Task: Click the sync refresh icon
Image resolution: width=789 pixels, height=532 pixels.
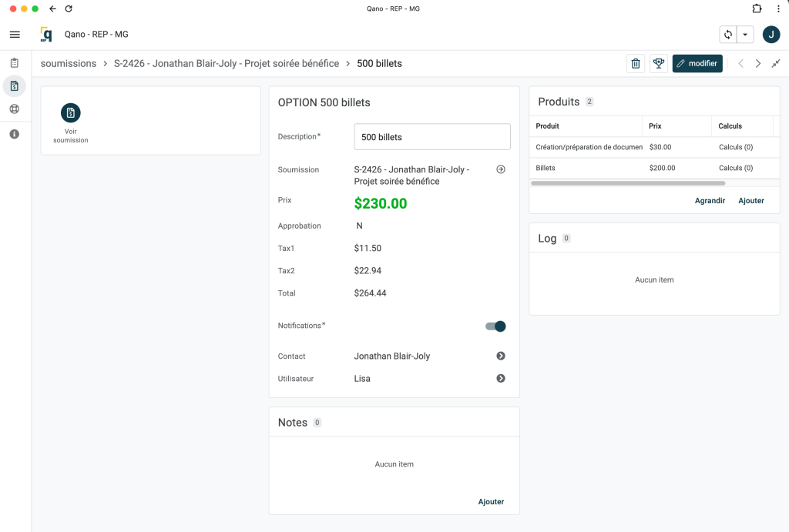Action: 727,35
